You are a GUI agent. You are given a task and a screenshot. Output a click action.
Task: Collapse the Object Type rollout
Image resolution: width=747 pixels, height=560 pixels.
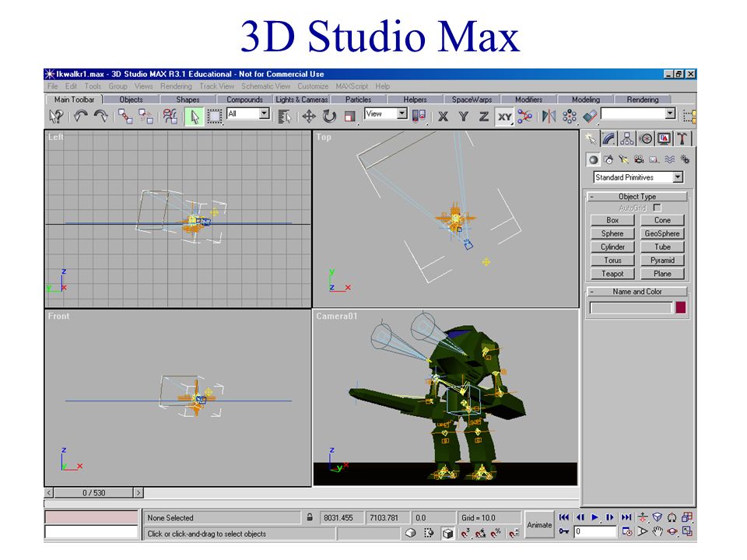pyautogui.click(x=637, y=196)
